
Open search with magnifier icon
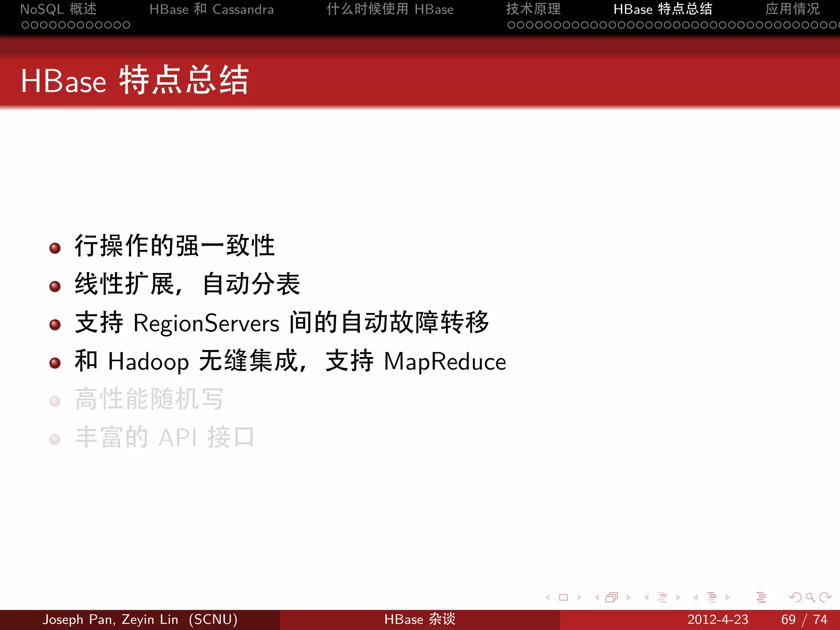coord(810,598)
